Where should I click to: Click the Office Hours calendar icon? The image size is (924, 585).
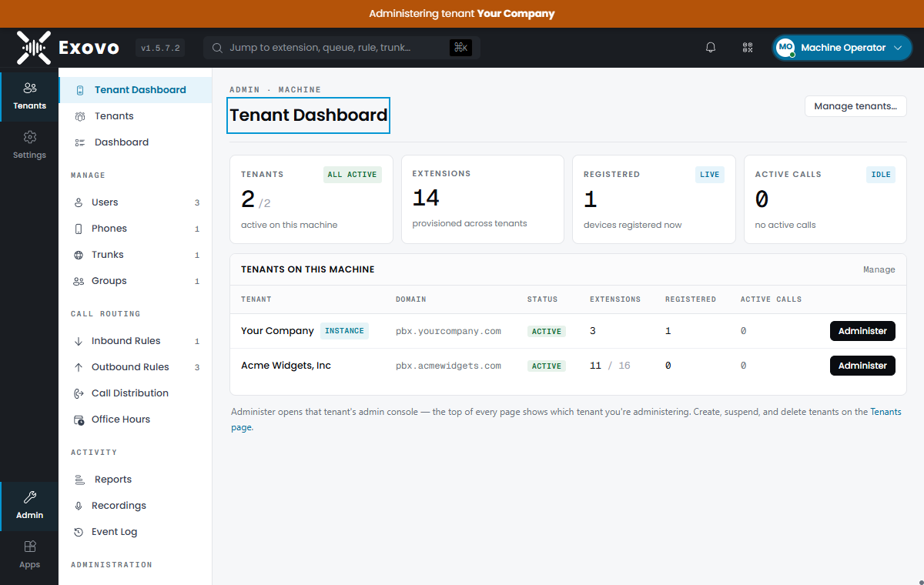point(79,420)
